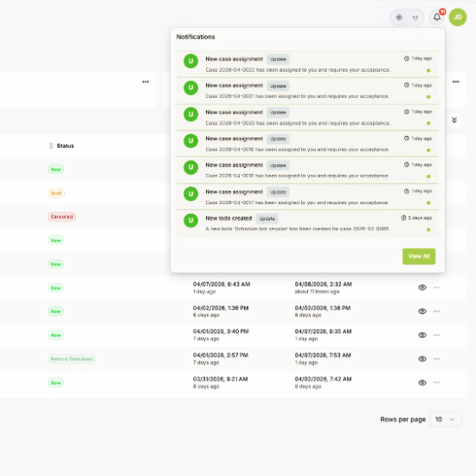Open more actions for 04/01/2026 3:40 PM row

436,335
